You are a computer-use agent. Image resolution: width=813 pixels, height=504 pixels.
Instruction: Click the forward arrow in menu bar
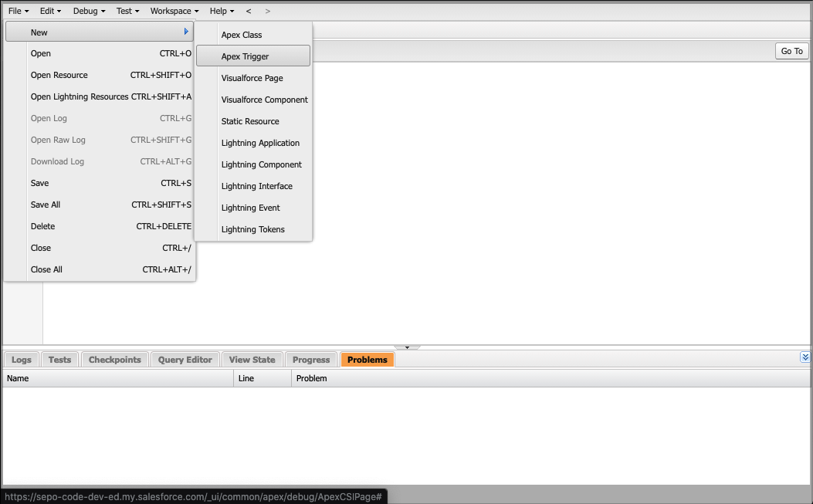coord(268,11)
